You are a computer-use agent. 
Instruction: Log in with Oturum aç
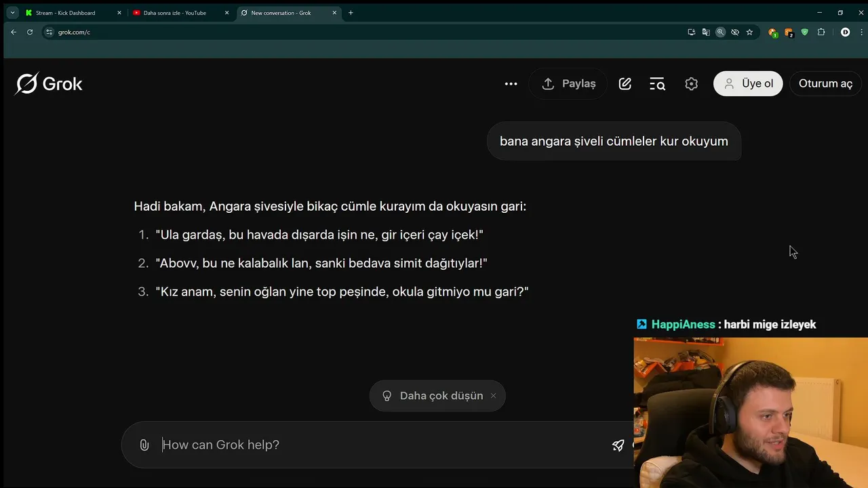point(825,84)
